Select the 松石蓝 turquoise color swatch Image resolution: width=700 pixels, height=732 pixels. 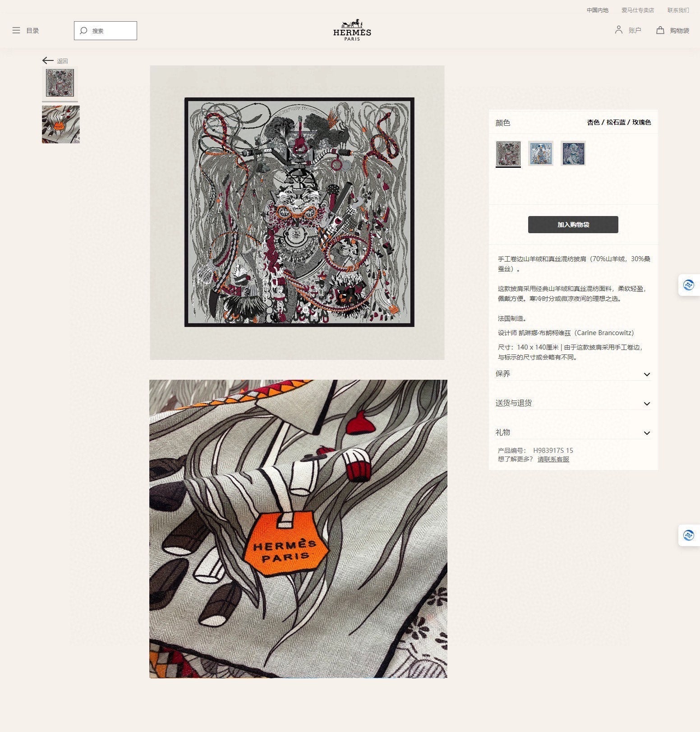tap(541, 153)
